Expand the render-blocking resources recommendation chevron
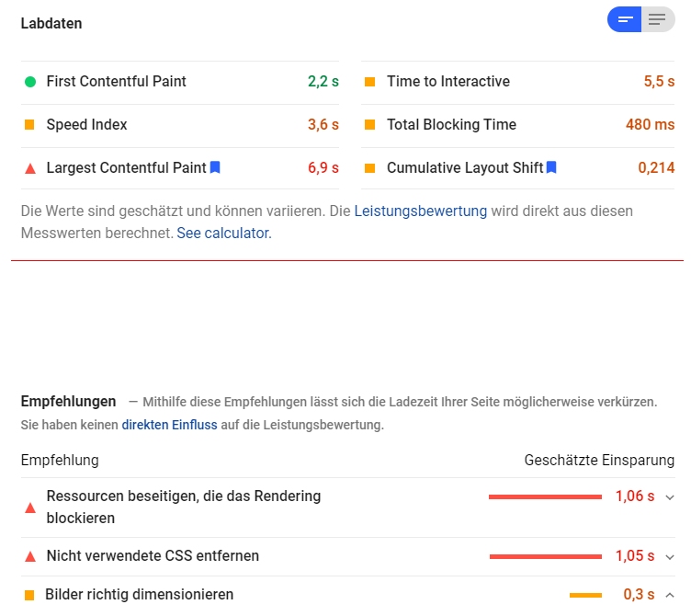Image resolution: width=691 pixels, height=616 pixels. pyautogui.click(x=670, y=497)
